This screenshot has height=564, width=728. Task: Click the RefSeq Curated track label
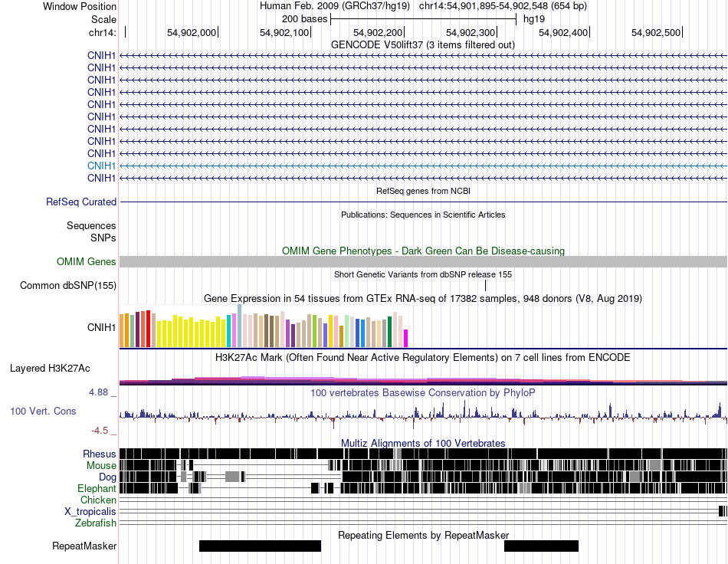coord(80,202)
